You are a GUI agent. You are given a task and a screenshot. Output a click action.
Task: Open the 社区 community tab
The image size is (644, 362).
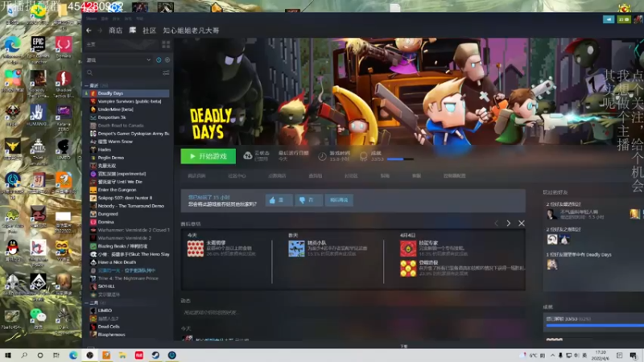[149, 31]
